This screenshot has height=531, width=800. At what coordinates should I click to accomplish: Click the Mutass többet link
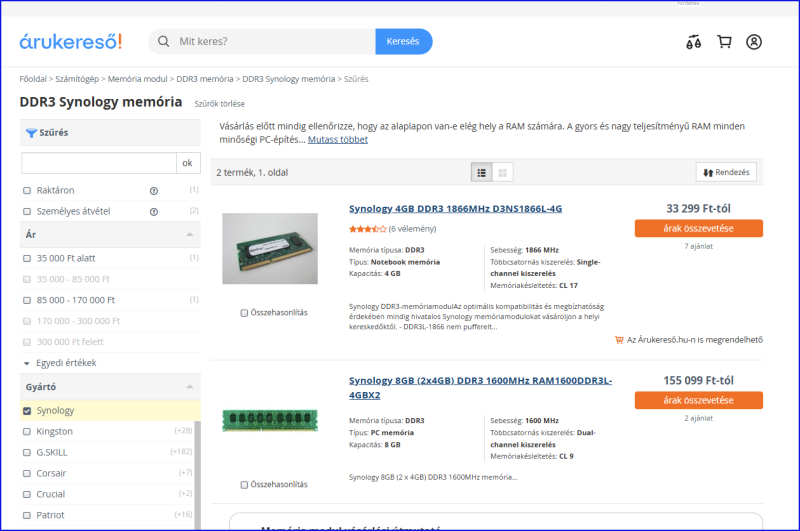(x=338, y=140)
